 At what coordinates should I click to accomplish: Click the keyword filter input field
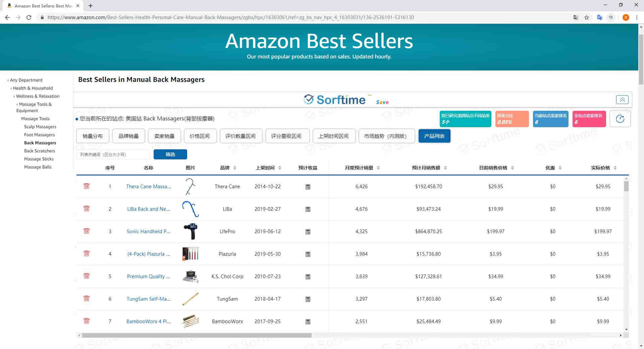pyautogui.click(x=113, y=154)
